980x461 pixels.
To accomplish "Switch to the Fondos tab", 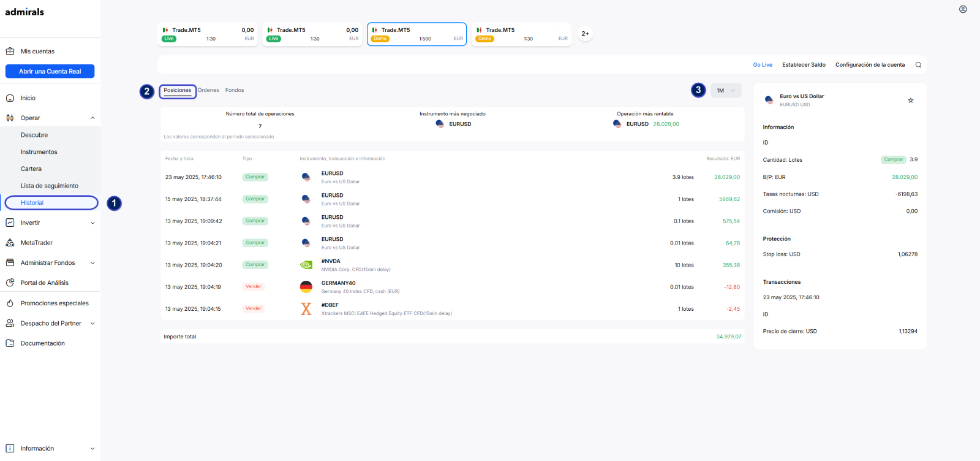I will (235, 91).
